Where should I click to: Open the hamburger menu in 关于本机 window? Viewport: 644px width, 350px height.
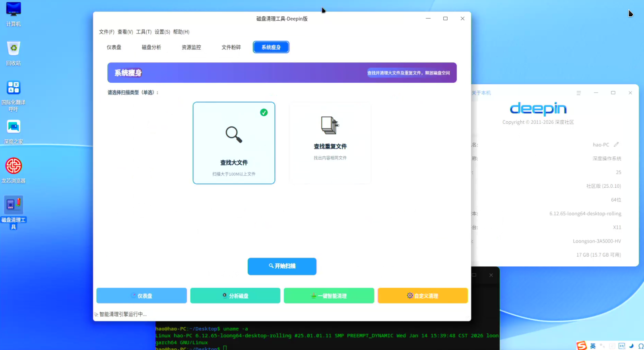click(x=579, y=93)
